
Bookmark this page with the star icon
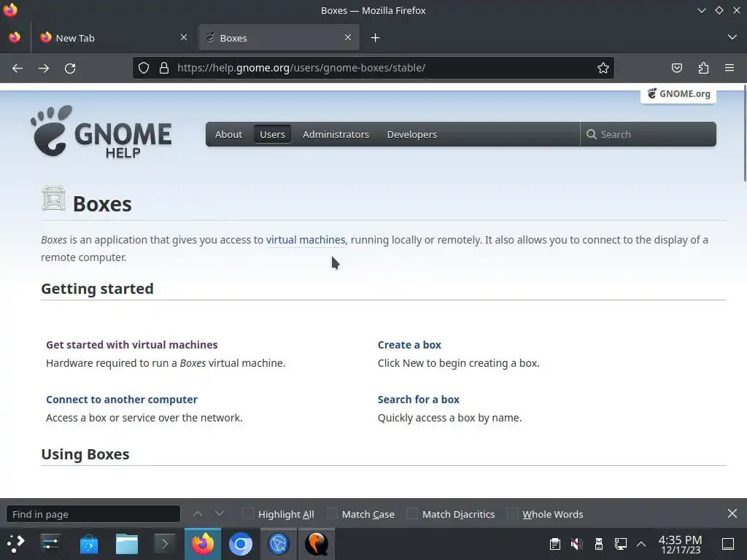pos(603,68)
